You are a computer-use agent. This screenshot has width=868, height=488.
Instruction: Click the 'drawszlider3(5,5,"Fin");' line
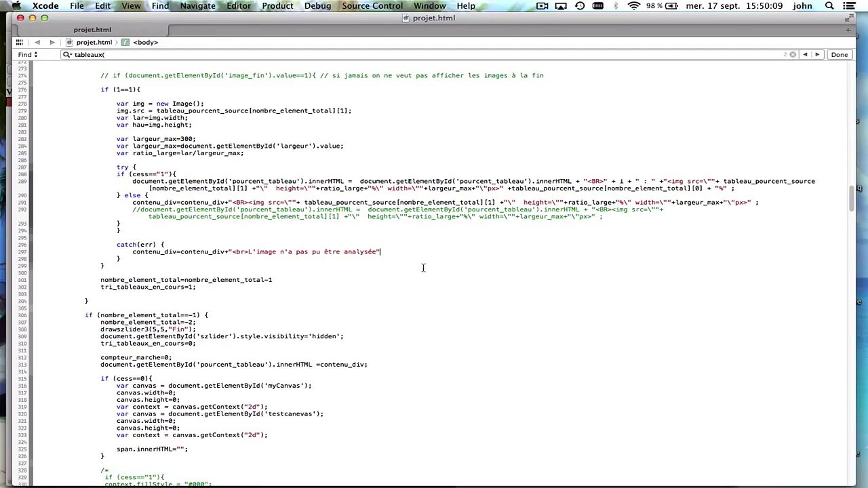(148, 329)
